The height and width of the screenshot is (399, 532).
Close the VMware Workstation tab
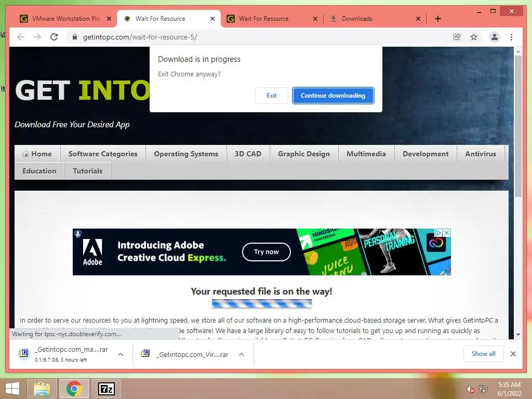(x=109, y=19)
